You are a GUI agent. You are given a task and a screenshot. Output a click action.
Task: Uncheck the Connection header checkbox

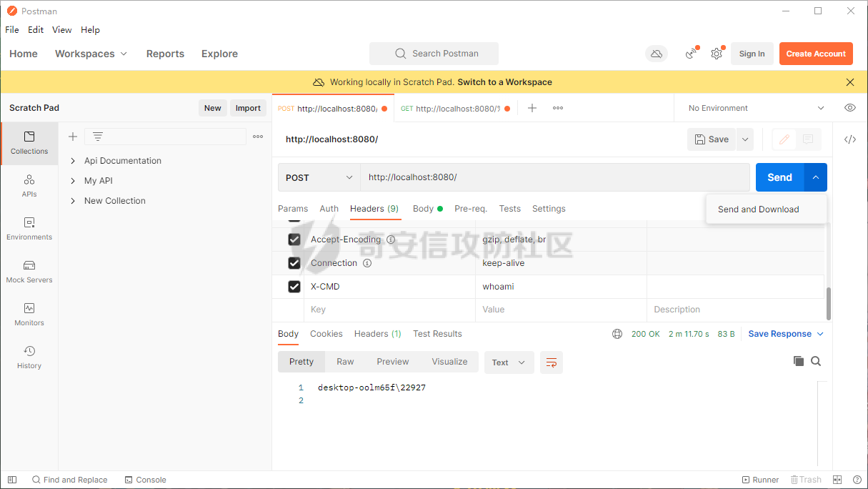(294, 263)
